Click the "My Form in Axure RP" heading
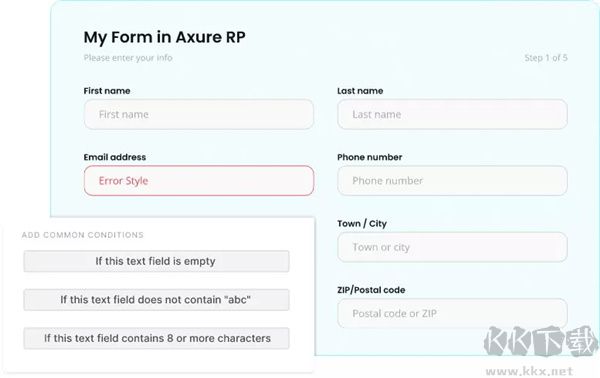The image size is (600, 378). click(x=165, y=37)
